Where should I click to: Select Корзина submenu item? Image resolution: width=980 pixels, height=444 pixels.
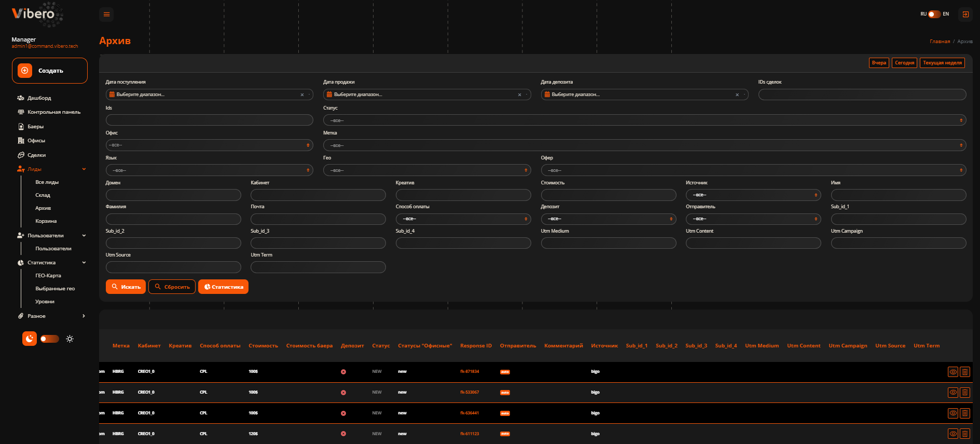pyautogui.click(x=46, y=221)
